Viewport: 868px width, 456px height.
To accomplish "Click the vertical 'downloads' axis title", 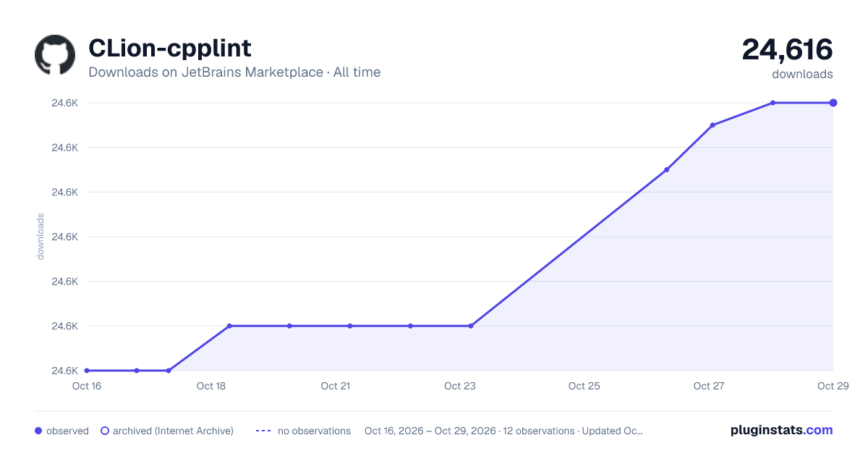I will pos(41,237).
